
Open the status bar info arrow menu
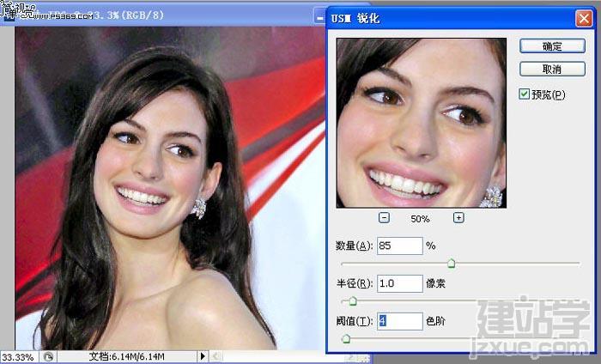coord(203,357)
